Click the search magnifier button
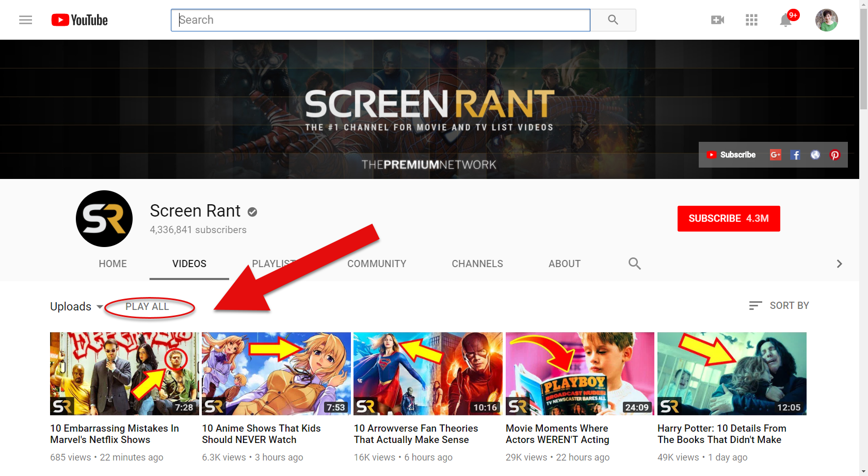The width and height of the screenshot is (868, 476). pyautogui.click(x=613, y=20)
